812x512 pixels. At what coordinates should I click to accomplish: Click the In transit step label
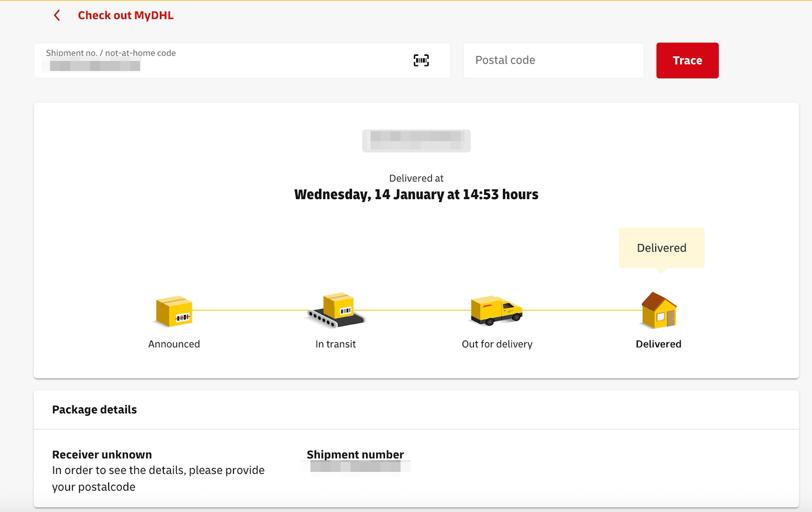click(x=335, y=344)
